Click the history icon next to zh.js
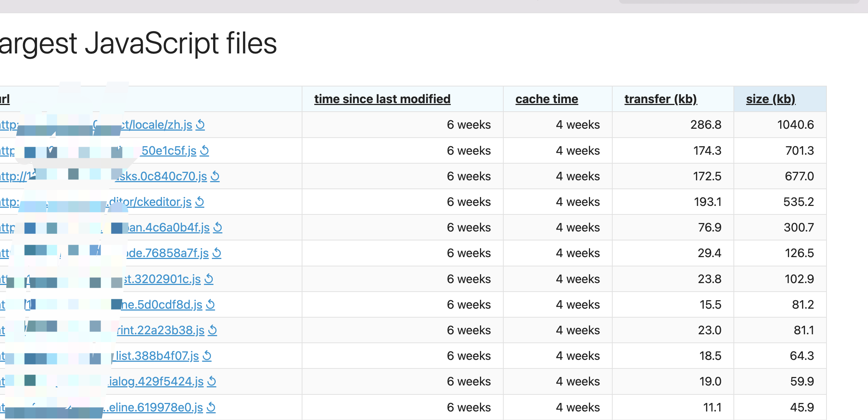The image size is (868, 420). pos(200,125)
